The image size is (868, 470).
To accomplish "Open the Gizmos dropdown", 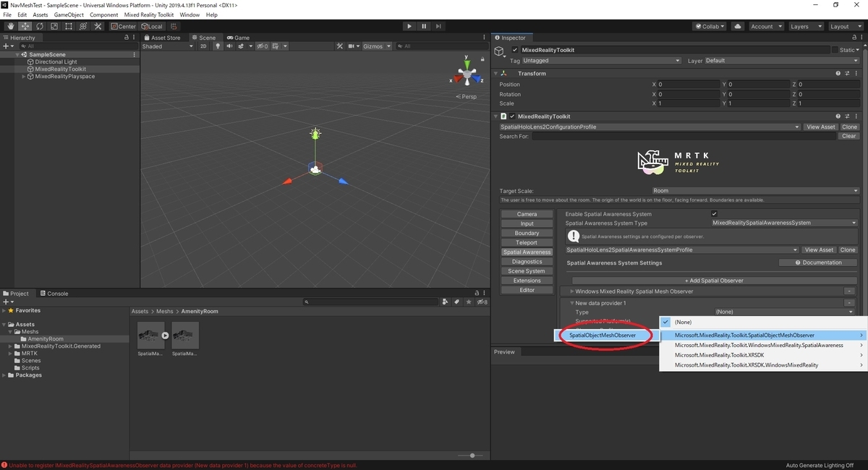I will pyautogui.click(x=377, y=46).
